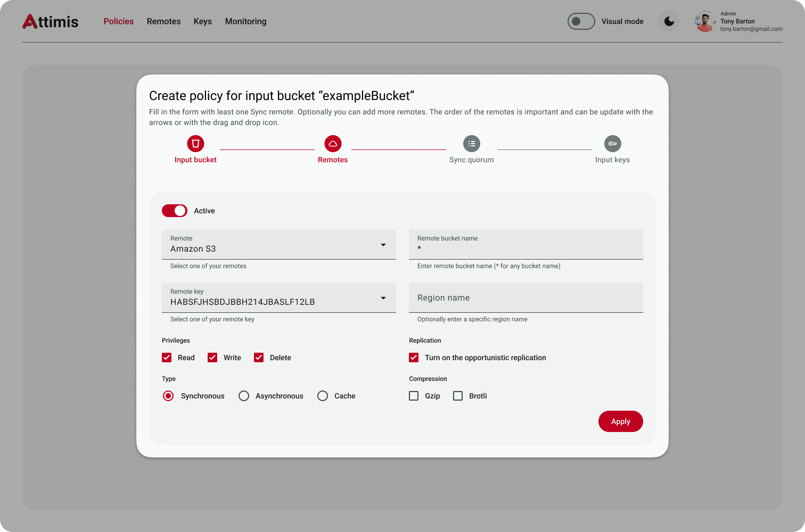Screen dimensions: 805x532
Task: Switch to the Remotes navigation tab
Action: tap(163, 22)
